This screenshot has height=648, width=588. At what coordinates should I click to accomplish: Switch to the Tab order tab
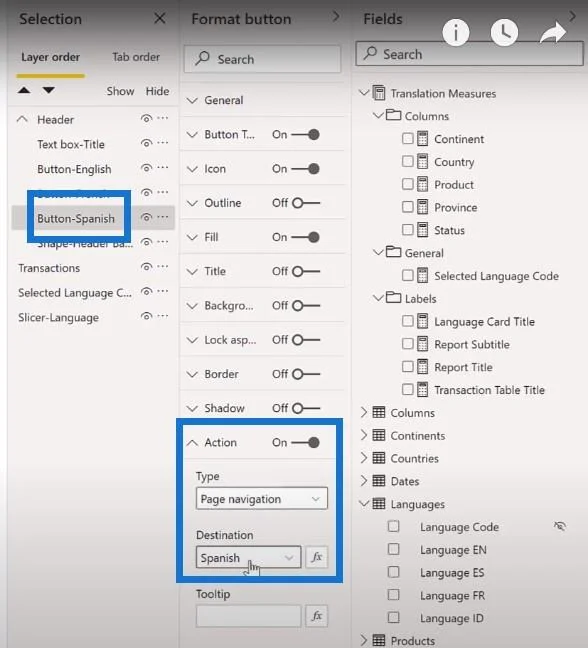point(136,57)
